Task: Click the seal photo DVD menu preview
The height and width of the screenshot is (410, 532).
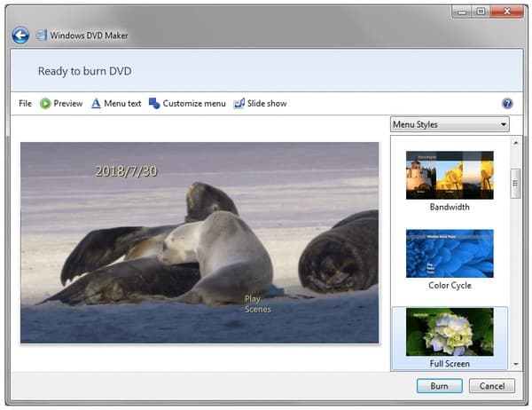Action: point(199,242)
